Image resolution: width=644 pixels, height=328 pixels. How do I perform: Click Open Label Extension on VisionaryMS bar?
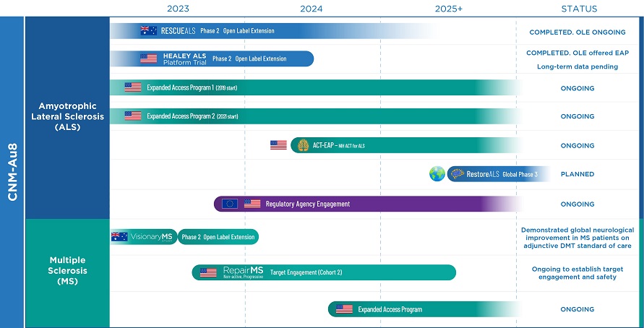(229, 237)
